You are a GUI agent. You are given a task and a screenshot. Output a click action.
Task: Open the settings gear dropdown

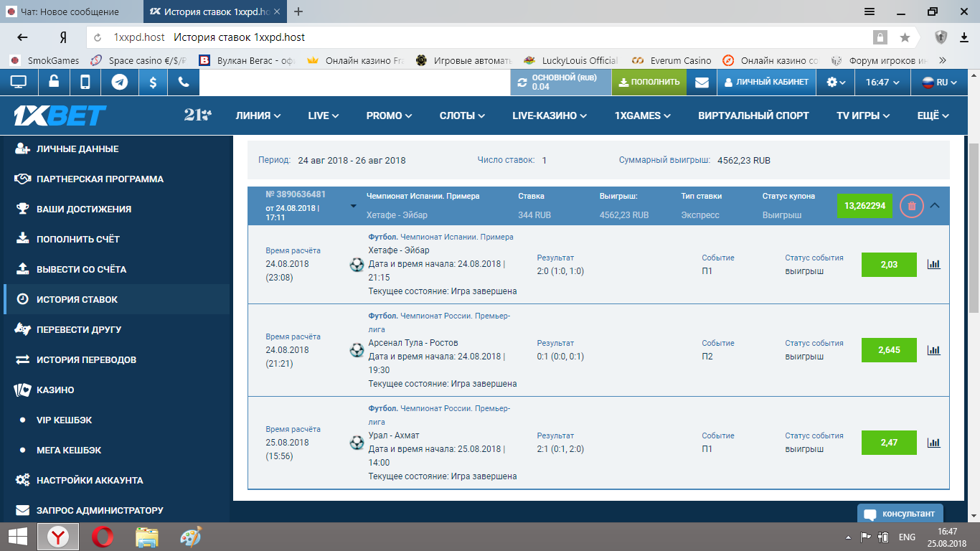[836, 83]
